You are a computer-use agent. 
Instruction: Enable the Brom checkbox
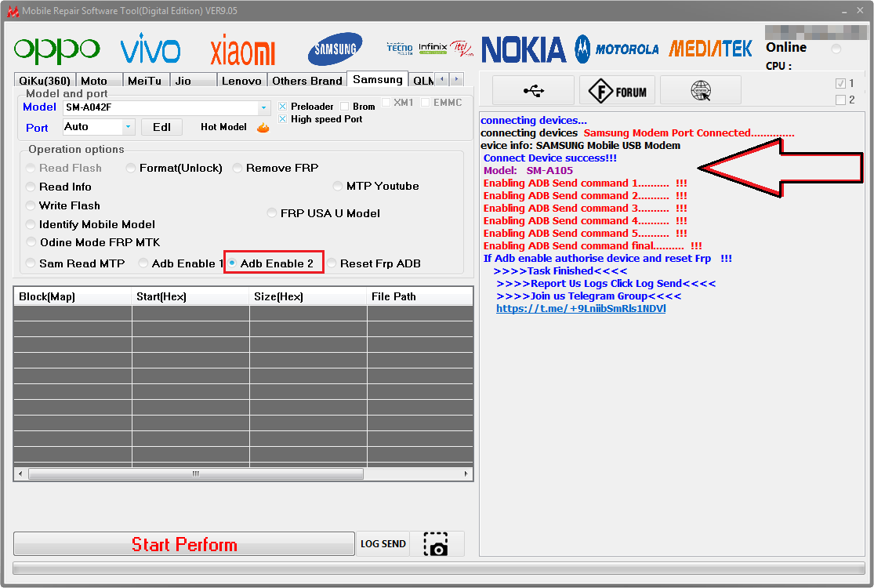(x=345, y=107)
